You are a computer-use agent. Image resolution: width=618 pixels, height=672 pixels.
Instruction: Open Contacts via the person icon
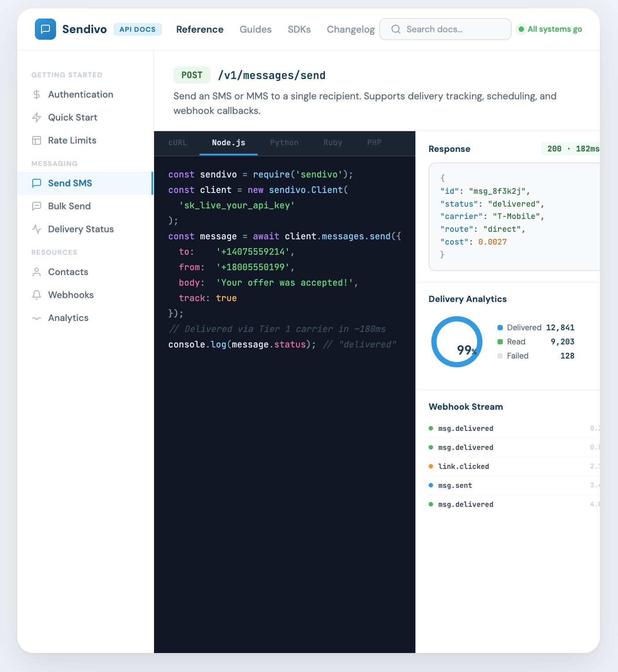point(37,272)
